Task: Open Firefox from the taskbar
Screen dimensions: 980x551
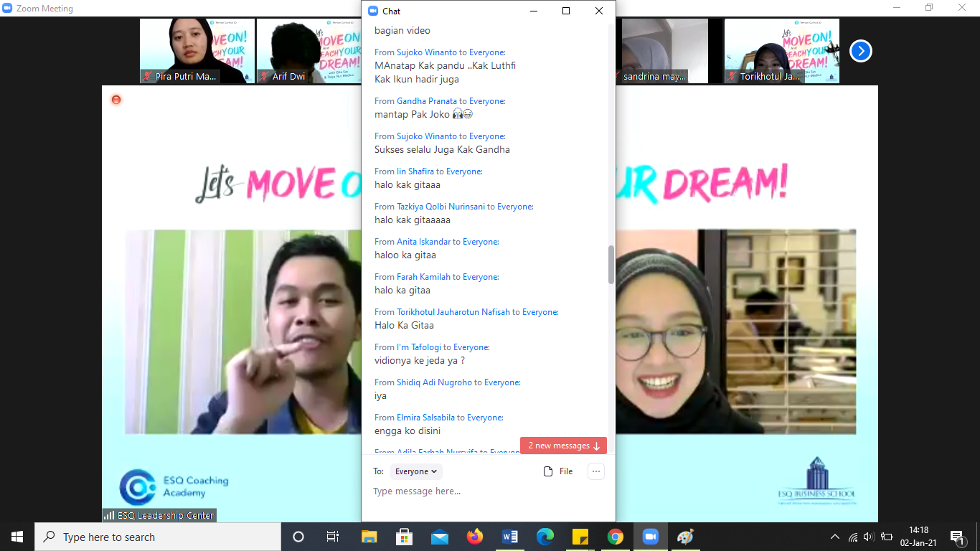Action: [474, 537]
